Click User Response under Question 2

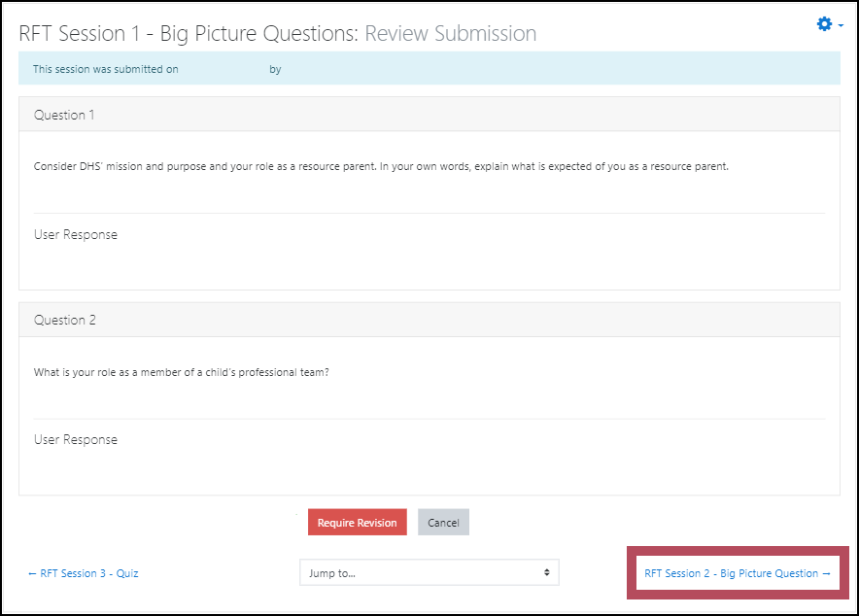pos(76,440)
